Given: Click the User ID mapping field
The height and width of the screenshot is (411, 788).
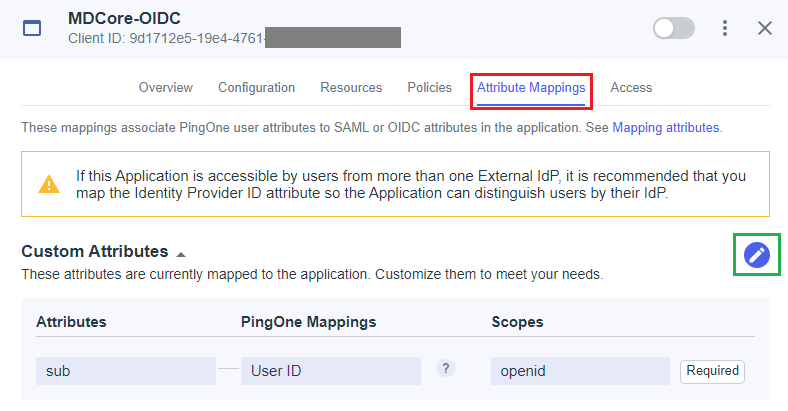Looking at the screenshot, I should [x=331, y=371].
